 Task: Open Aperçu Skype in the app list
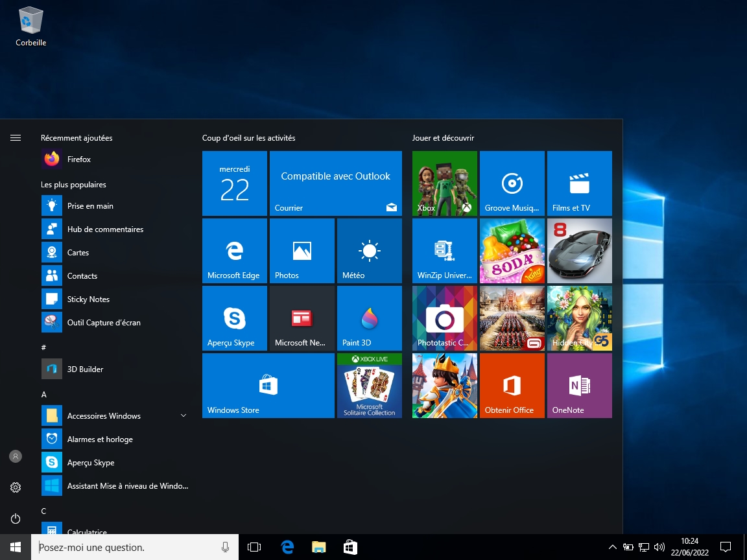[114, 462]
